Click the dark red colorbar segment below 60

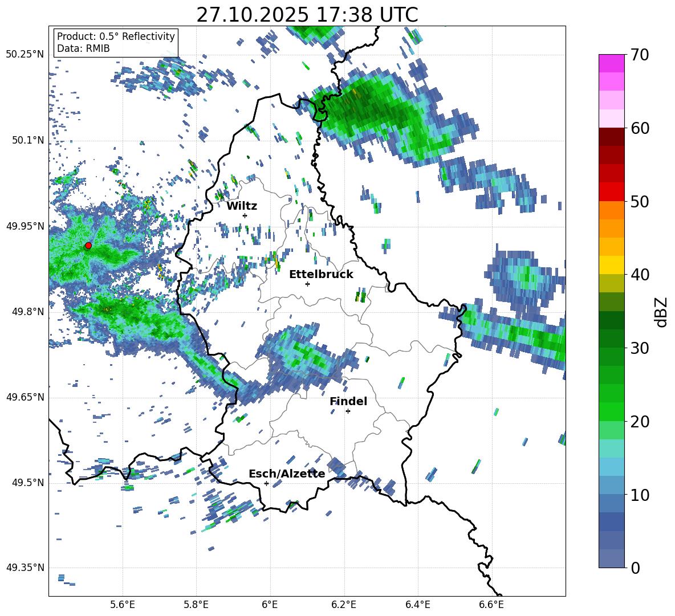611,137
